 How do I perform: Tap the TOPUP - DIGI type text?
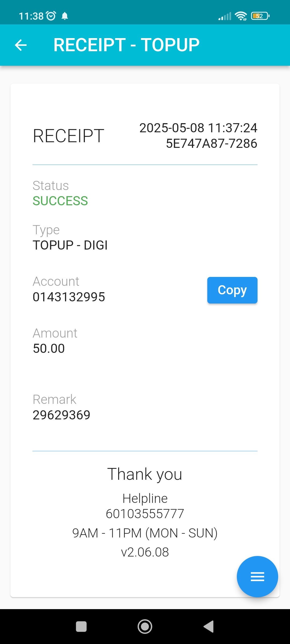point(70,245)
